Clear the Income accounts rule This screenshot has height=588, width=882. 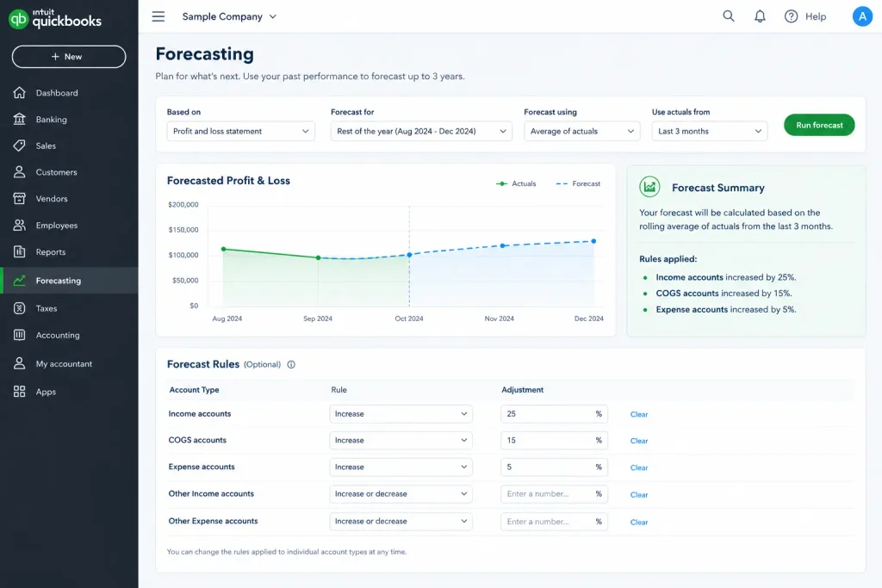[639, 414]
